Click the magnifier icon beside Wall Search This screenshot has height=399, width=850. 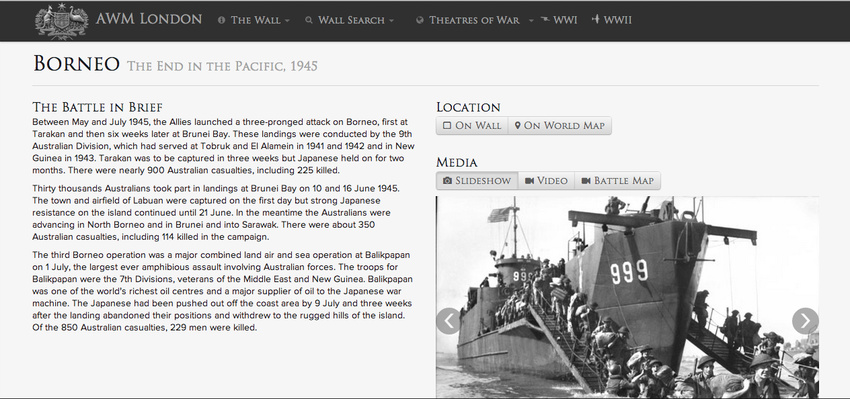[x=309, y=20]
